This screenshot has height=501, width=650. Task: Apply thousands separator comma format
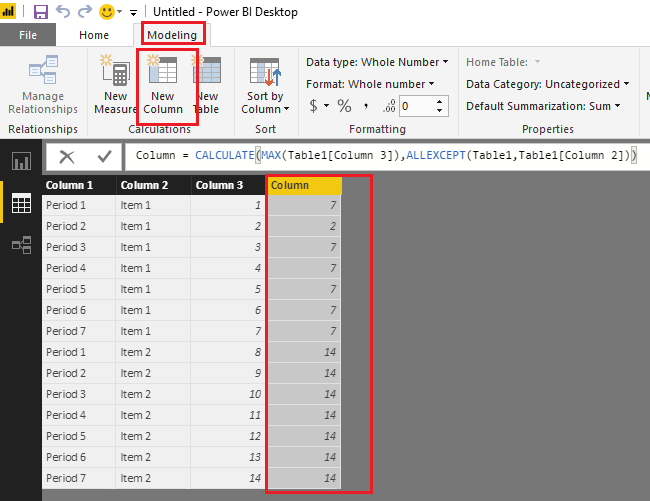(x=366, y=106)
